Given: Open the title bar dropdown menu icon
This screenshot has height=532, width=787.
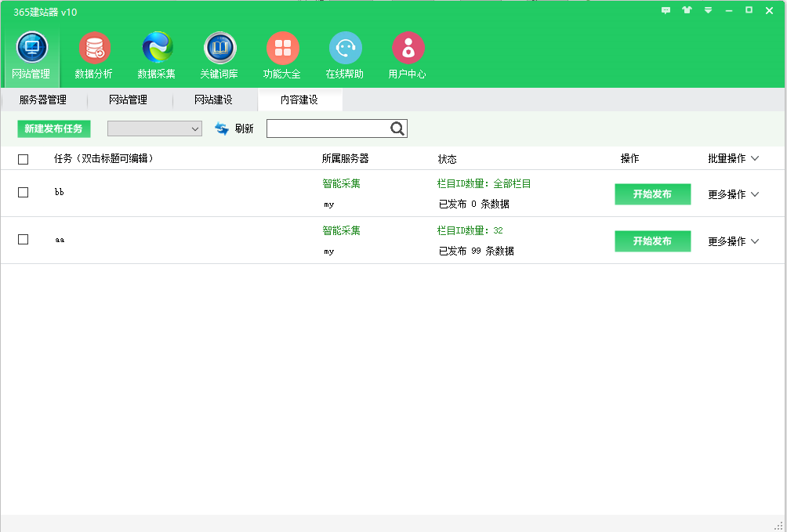Looking at the screenshot, I should coord(708,10).
